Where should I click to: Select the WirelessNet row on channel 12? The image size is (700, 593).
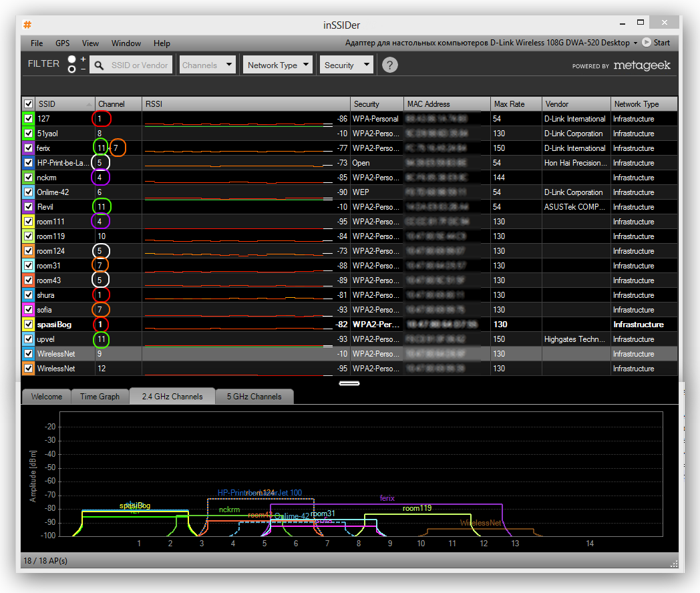[x=349, y=369]
